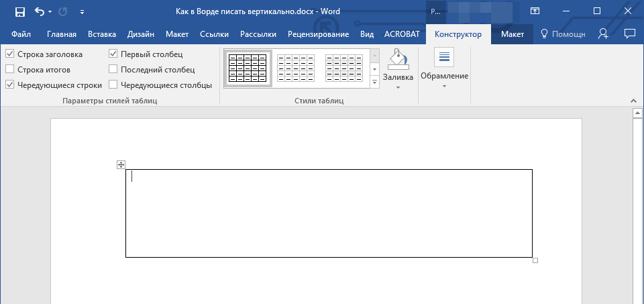Screen dimensions: 644x304
Task: Open the Customize Quick Access Toolbar dropdown
Action: click(82, 12)
